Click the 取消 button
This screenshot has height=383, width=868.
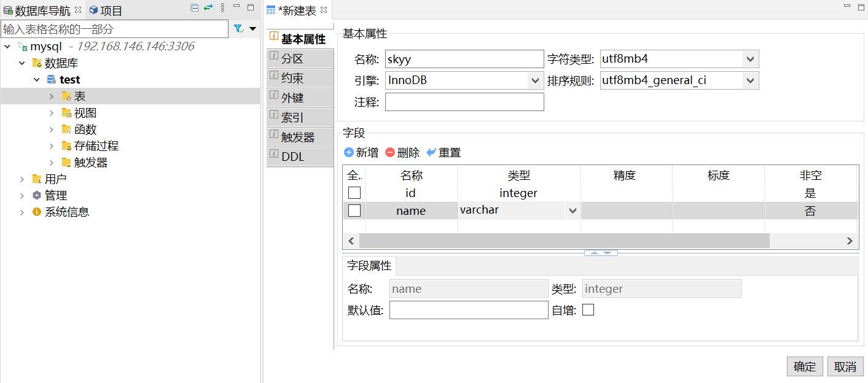coord(845,366)
